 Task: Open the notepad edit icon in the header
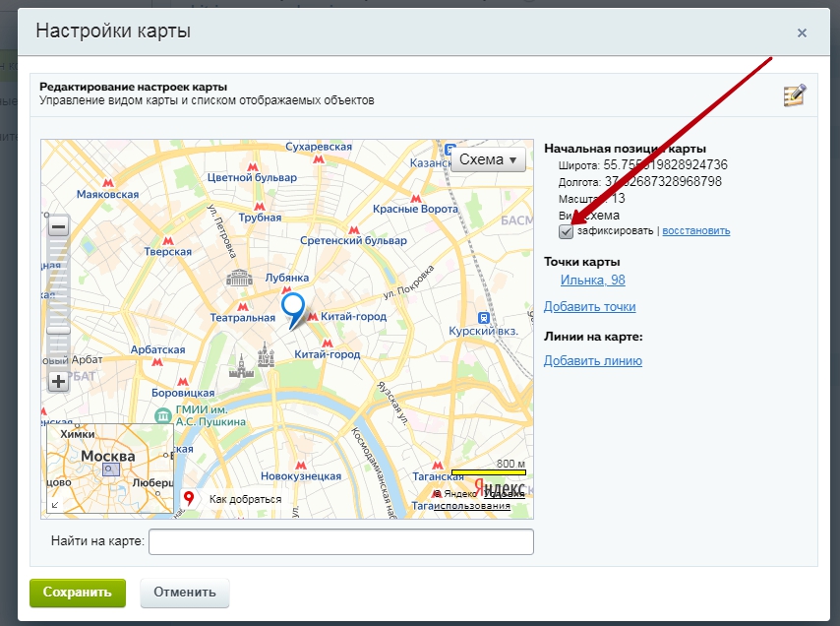(794, 95)
